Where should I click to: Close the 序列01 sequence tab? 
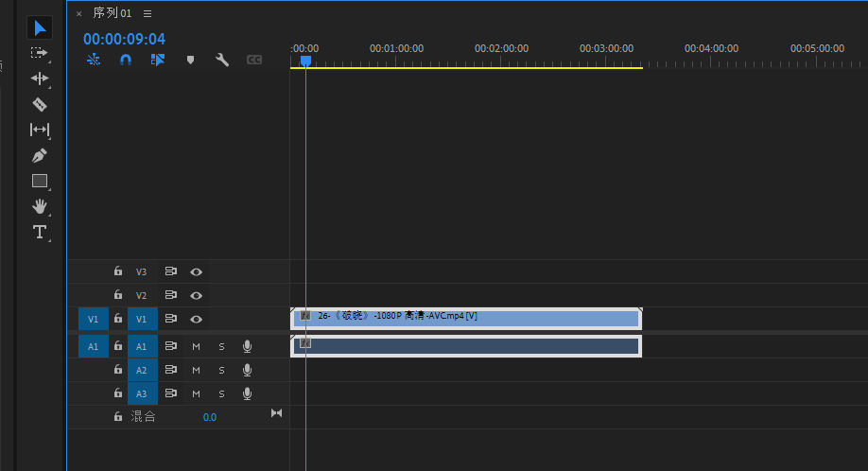[78, 14]
